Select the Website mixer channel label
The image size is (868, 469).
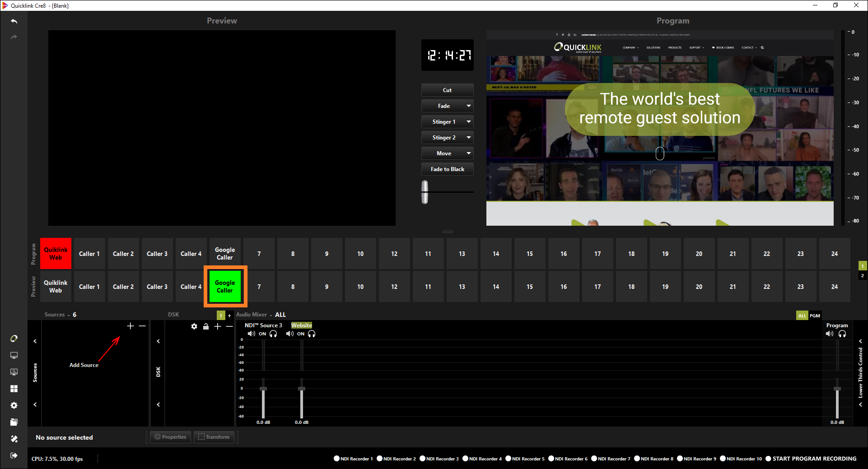click(x=302, y=325)
